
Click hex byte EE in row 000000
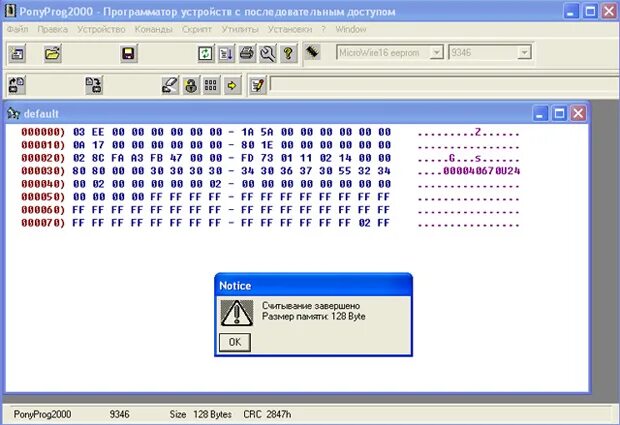pos(98,132)
